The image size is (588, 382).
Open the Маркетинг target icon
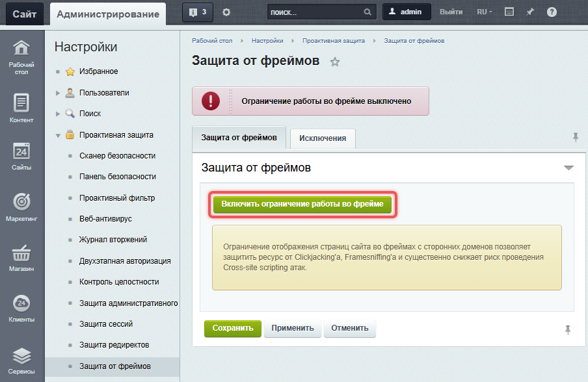tap(22, 203)
